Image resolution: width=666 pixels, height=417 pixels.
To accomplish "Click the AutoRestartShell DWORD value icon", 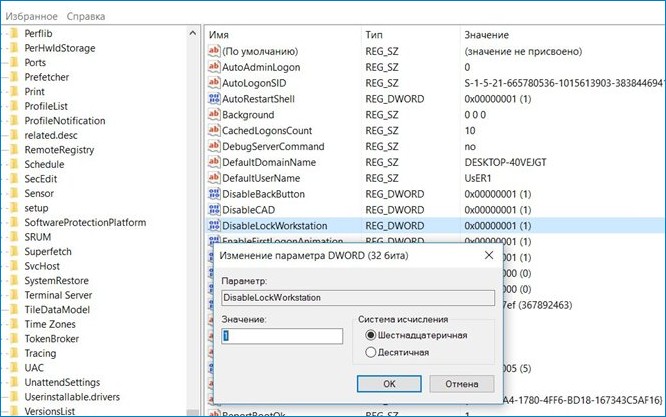I will point(213,98).
